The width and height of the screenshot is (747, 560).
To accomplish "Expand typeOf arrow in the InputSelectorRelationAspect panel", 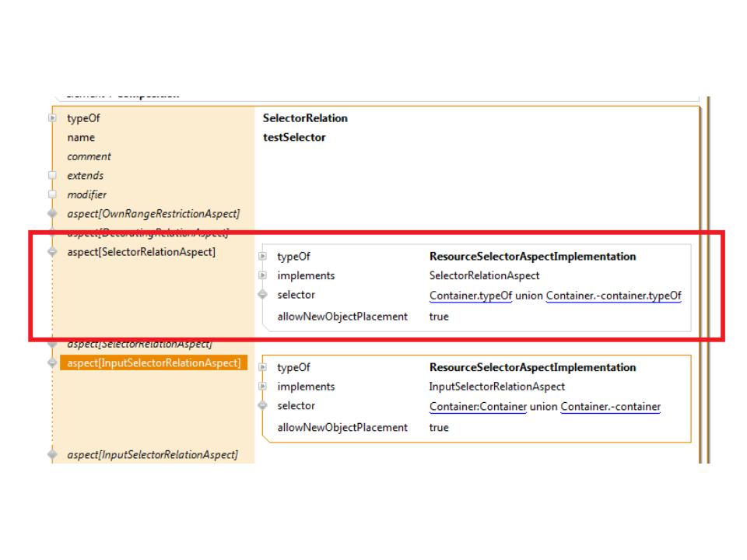I will 262,368.
